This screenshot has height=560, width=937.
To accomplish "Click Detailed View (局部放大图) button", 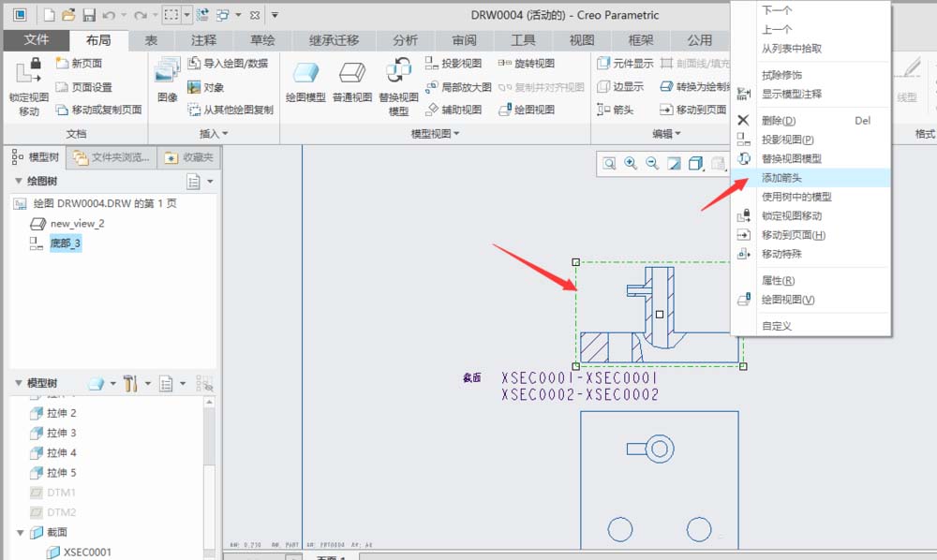I will (458, 87).
